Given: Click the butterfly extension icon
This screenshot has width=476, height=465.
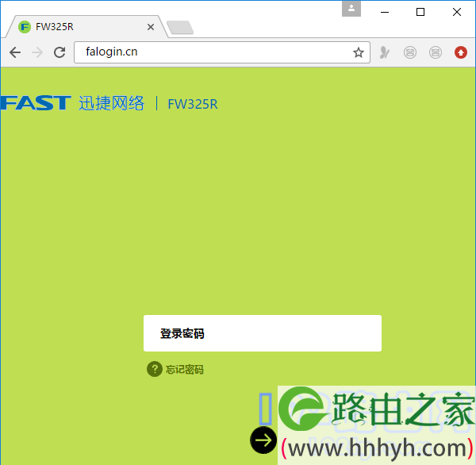Looking at the screenshot, I should 385,52.
